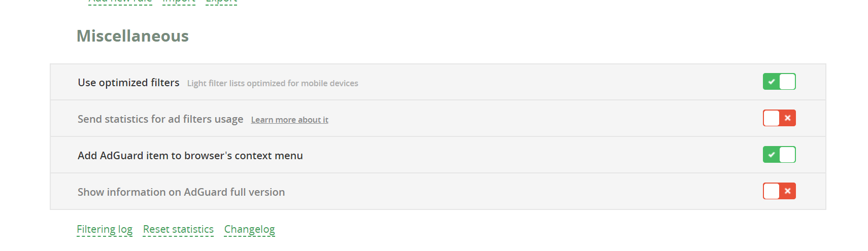This screenshot has width=868, height=251.
Task: Click the Import link
Action: tap(179, 2)
